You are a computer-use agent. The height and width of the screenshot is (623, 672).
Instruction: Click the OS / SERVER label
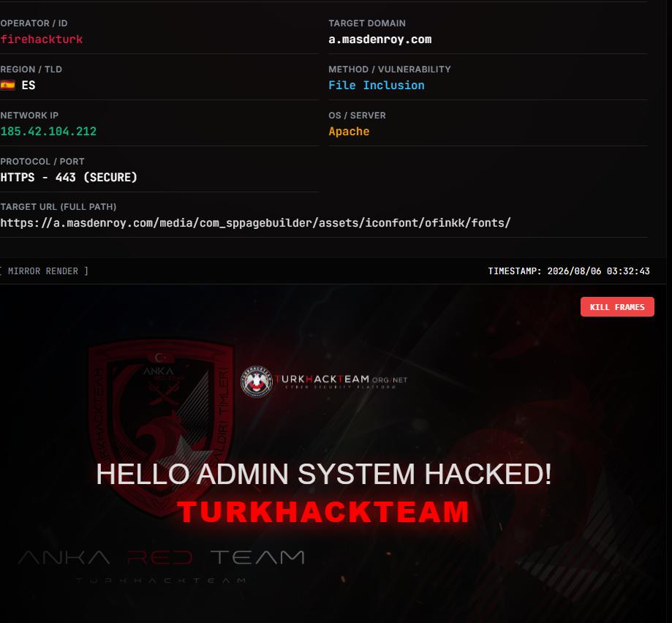tap(357, 116)
